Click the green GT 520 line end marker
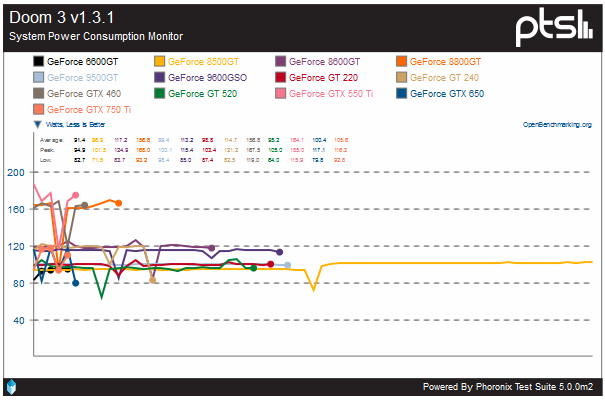 tap(253, 268)
